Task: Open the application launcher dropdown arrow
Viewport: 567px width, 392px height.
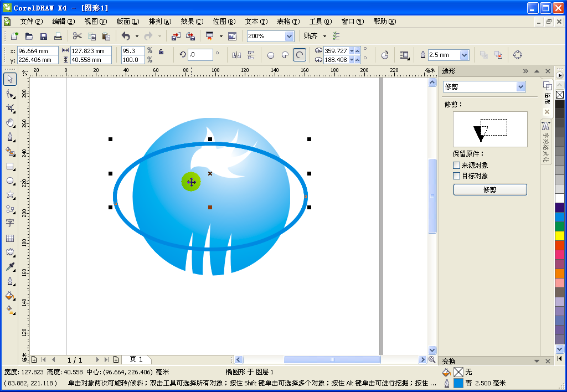Action: [221, 36]
